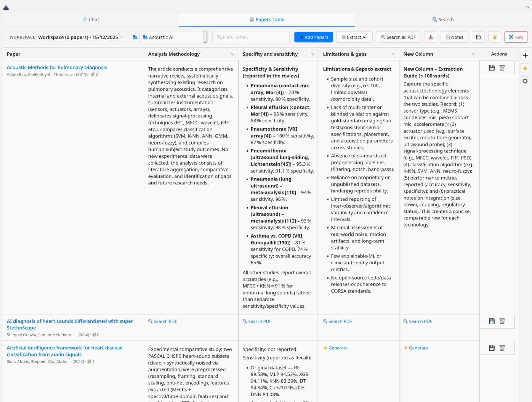This screenshot has width=532, height=402.
Task: Switch to the Chat tab
Action: pyautogui.click(x=91, y=19)
